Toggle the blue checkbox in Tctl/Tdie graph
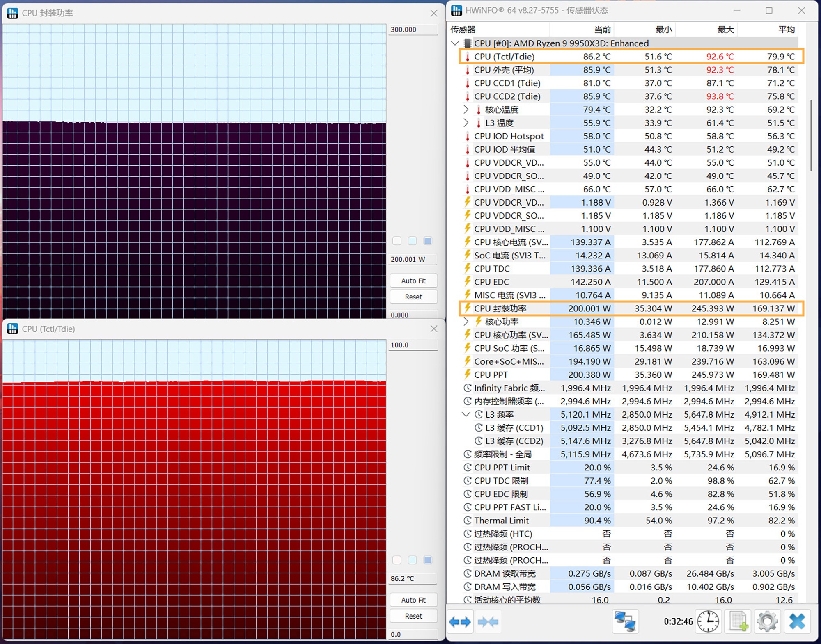The image size is (821, 644). pyautogui.click(x=428, y=560)
